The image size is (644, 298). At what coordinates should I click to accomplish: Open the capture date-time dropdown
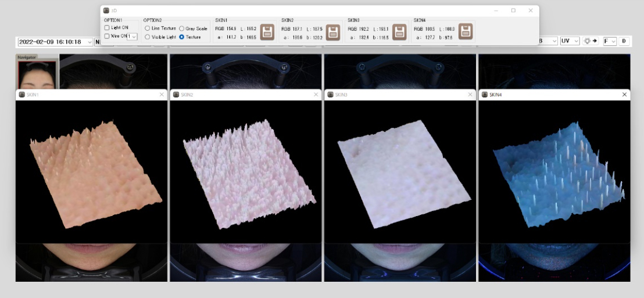[x=89, y=42]
